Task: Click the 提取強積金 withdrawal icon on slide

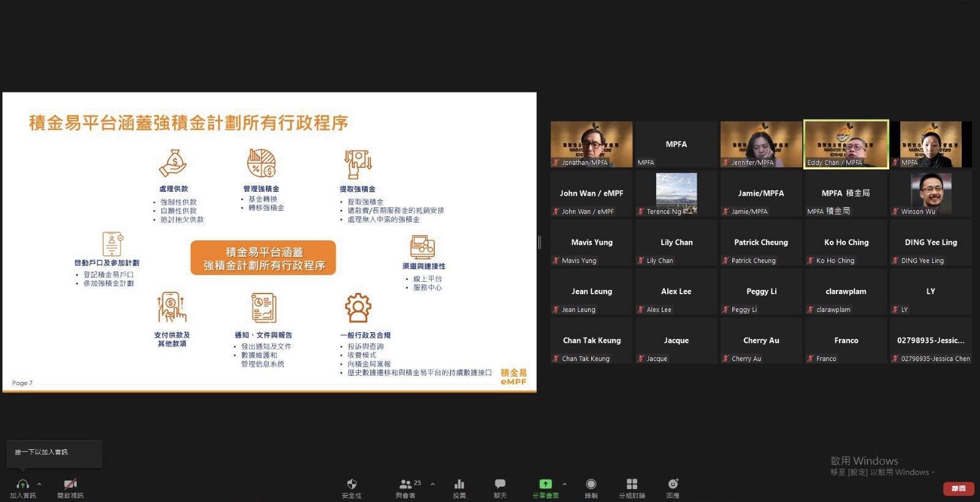Action: [x=358, y=164]
